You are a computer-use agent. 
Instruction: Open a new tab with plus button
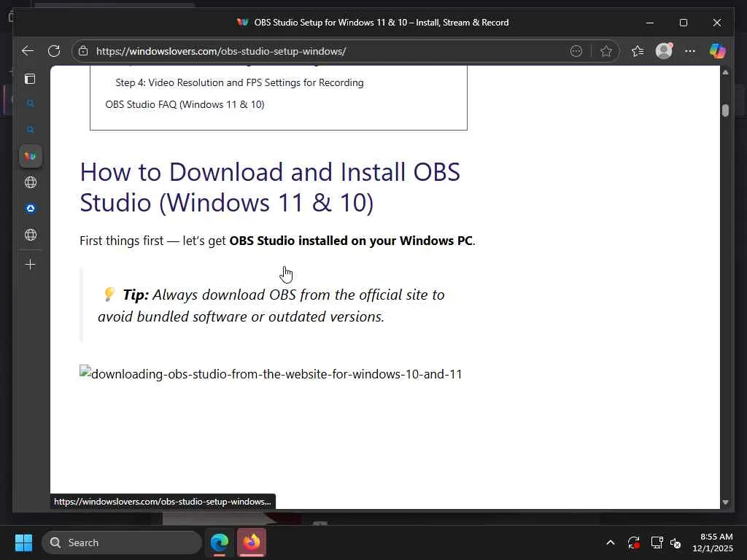click(x=30, y=264)
